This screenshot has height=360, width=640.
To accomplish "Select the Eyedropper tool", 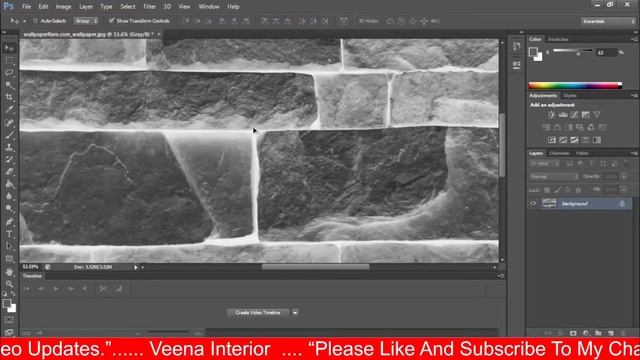I will (x=9, y=109).
